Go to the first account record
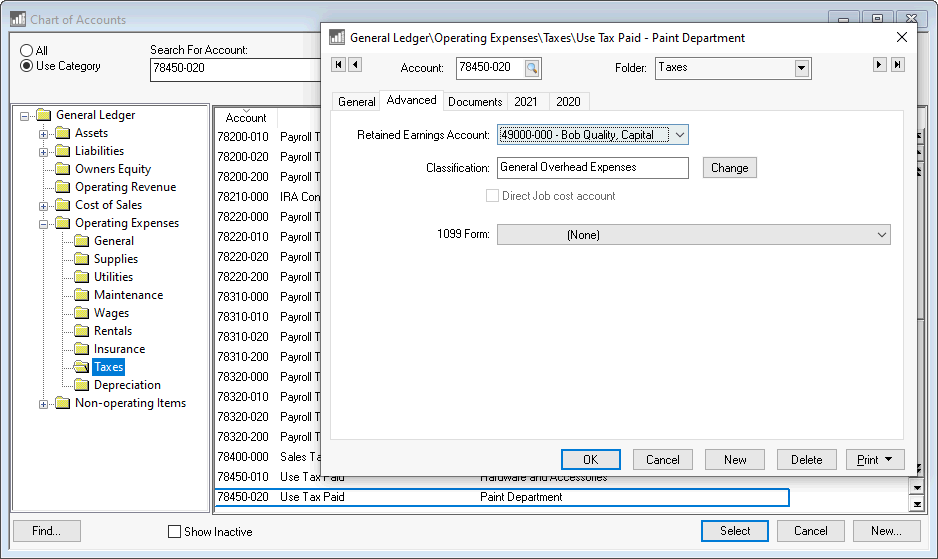The image size is (938, 559). pyautogui.click(x=338, y=65)
